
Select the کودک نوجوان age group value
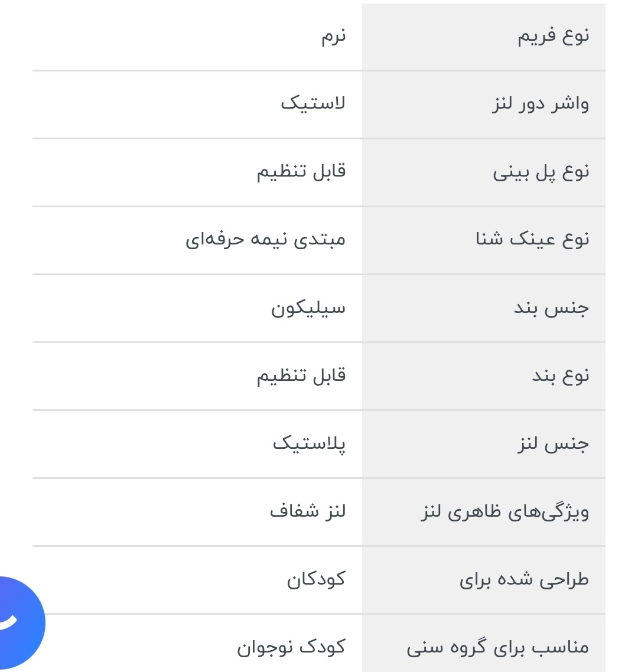click(291, 648)
